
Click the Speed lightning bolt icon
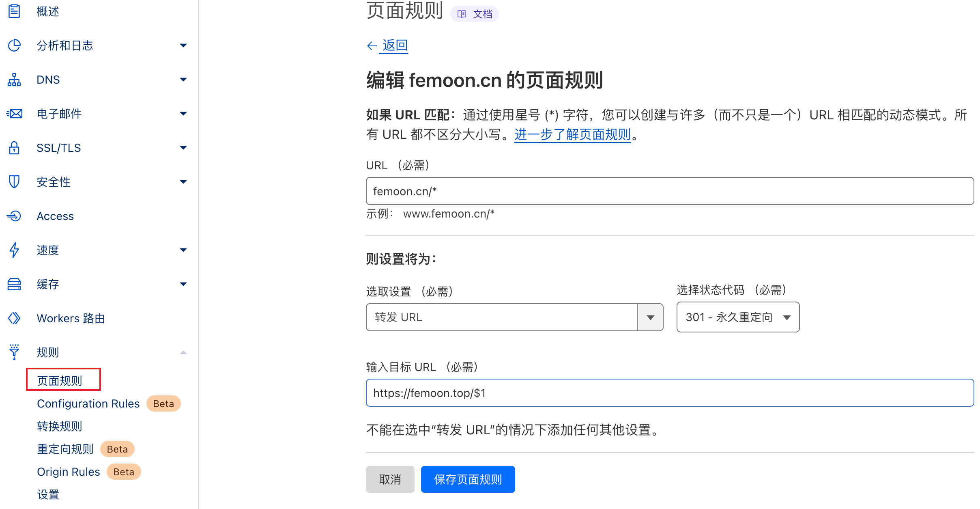(14, 250)
